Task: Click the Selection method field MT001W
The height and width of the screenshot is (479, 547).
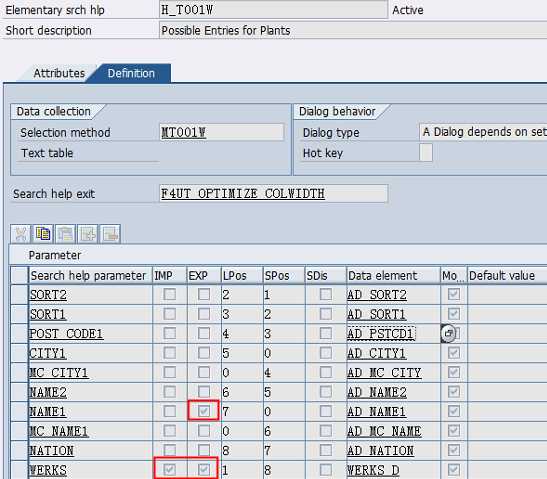Action: pyautogui.click(x=222, y=133)
